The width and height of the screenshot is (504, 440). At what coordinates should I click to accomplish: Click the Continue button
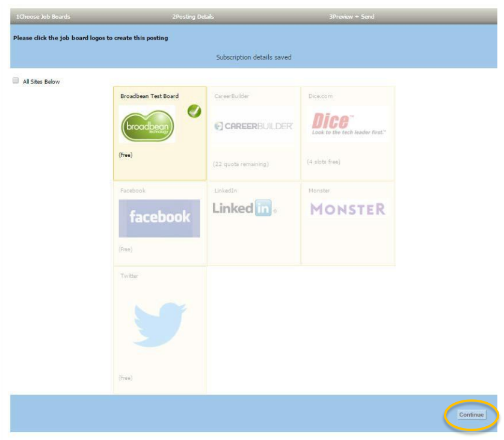472,415
